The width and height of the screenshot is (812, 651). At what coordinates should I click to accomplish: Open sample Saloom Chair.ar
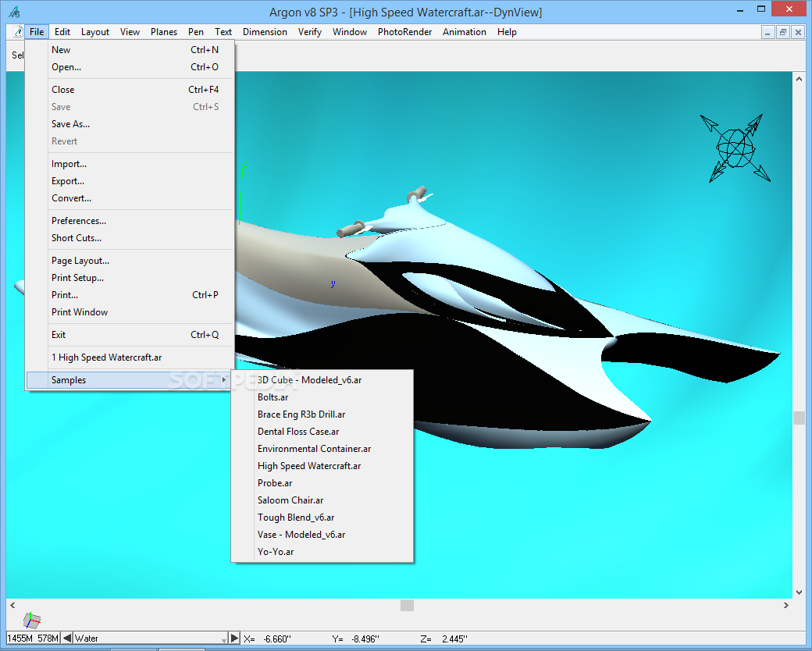322,500
